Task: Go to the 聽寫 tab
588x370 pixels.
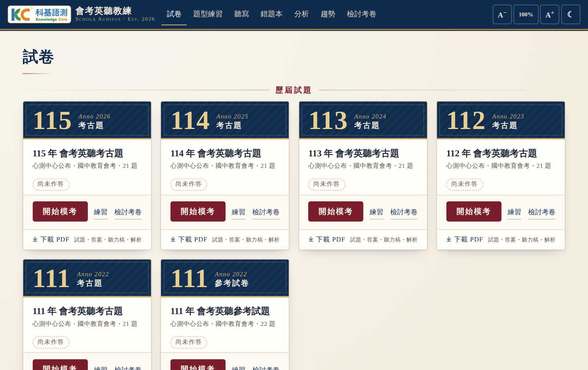Action: (x=241, y=14)
